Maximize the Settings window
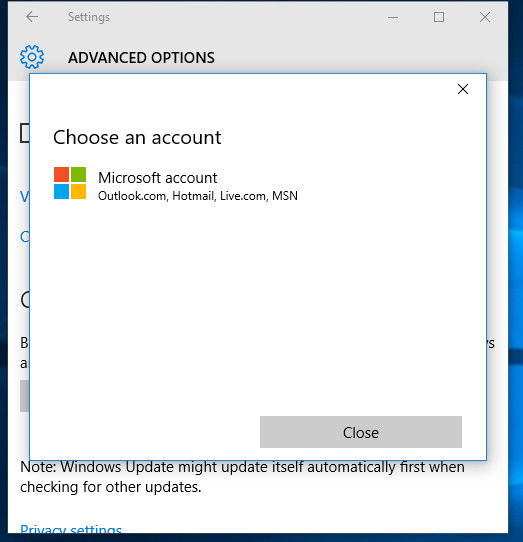 439,17
